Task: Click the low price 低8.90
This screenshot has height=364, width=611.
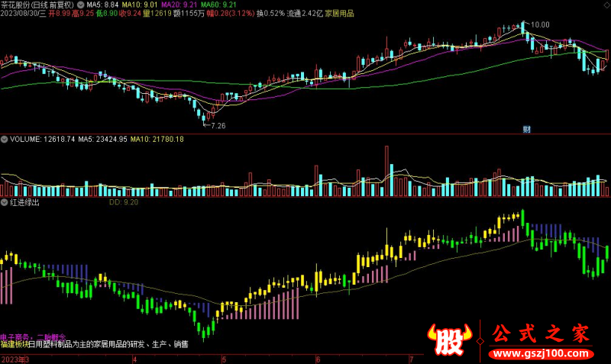Action: [x=106, y=14]
